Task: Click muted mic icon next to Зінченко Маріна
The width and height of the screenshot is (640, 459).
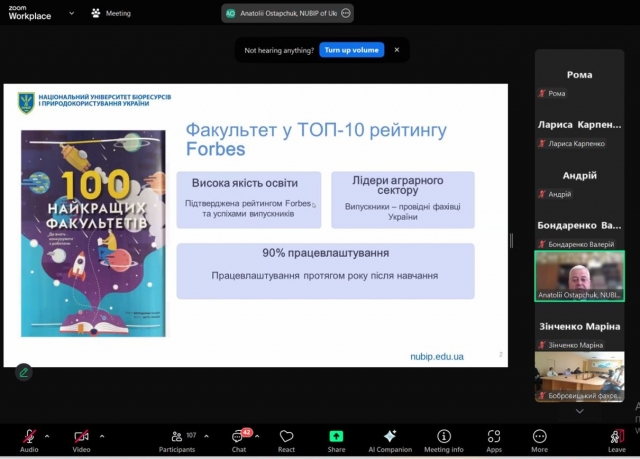Action: pos(542,345)
